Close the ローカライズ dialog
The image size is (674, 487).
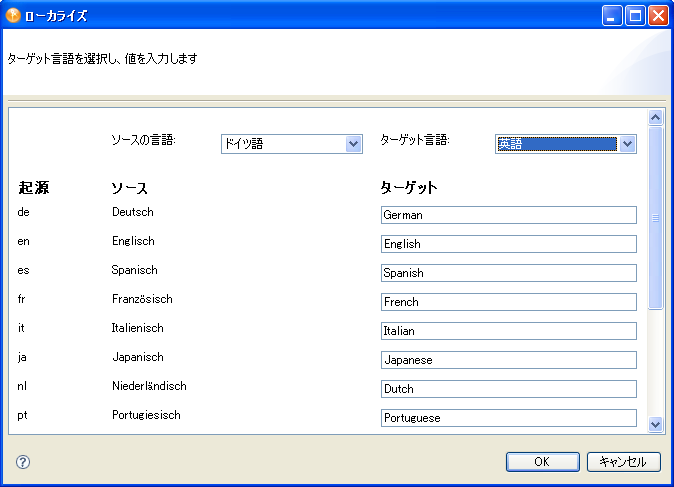point(658,15)
